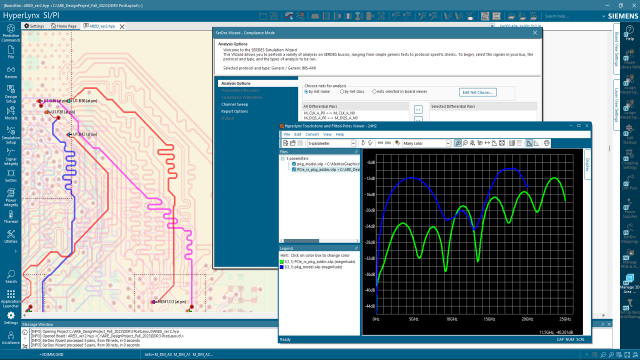Image resolution: width=640 pixels, height=360 pixels.
Task: Click the open-folder icon in main toolbar
Action: [263, 16]
